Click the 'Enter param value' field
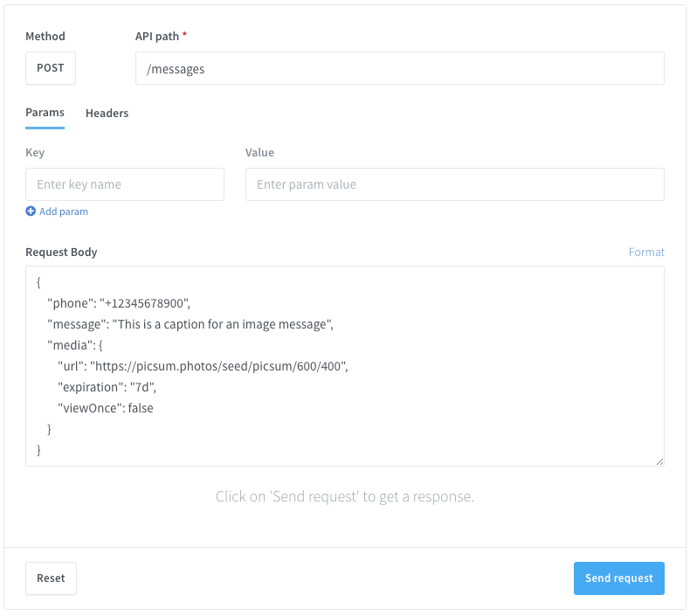This screenshot has height=616, width=690. 454,184
